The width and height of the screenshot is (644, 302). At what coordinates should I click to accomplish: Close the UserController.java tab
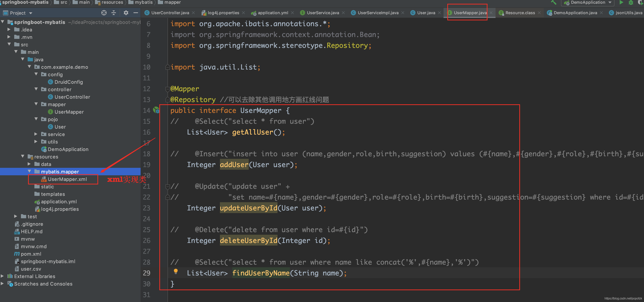click(x=193, y=13)
